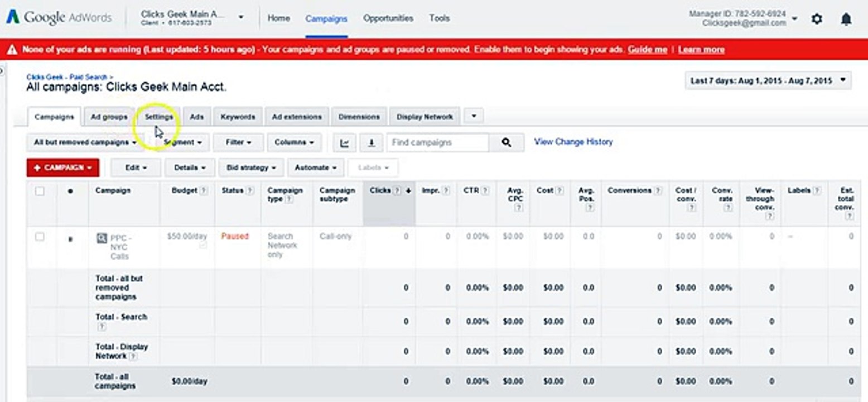Click the Conv. rate help icon
Screen dimensions: 868x402
[x=728, y=208]
